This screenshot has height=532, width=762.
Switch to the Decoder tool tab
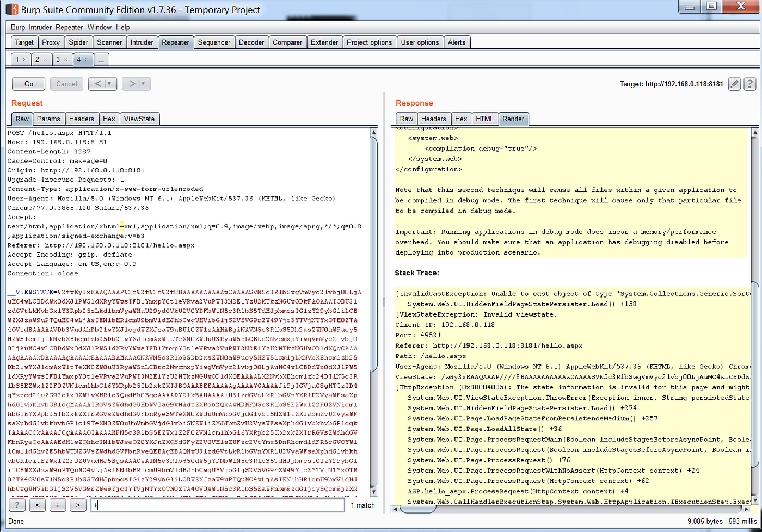[251, 42]
